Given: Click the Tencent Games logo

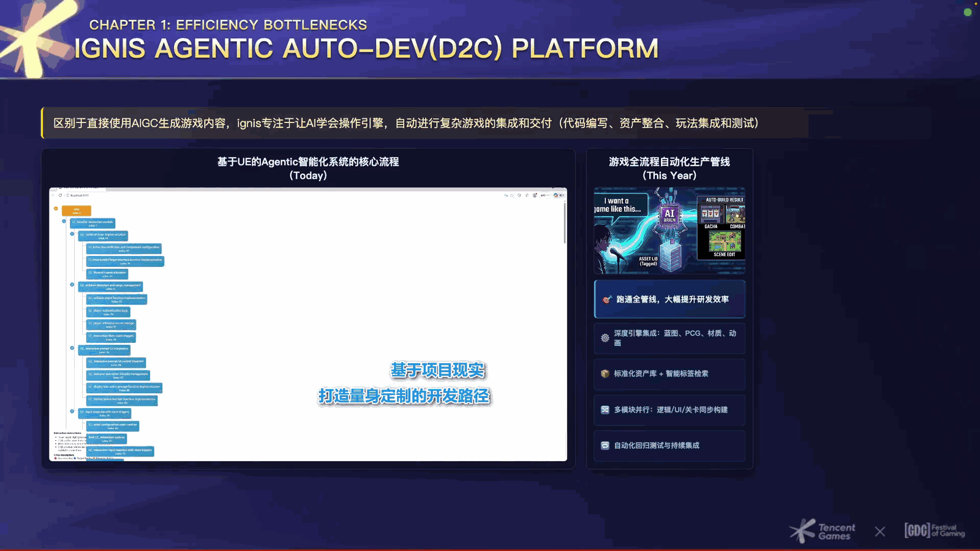Looking at the screenshot, I should pos(823,531).
